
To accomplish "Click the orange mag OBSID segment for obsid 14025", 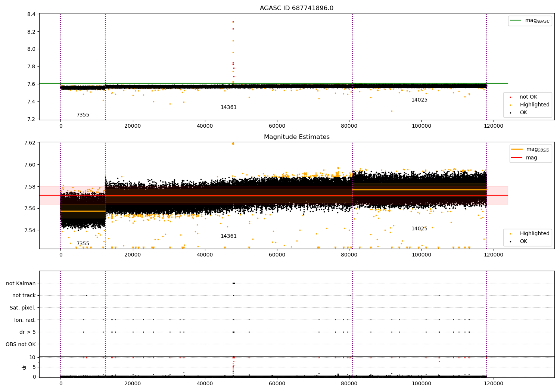I will 419,190.
